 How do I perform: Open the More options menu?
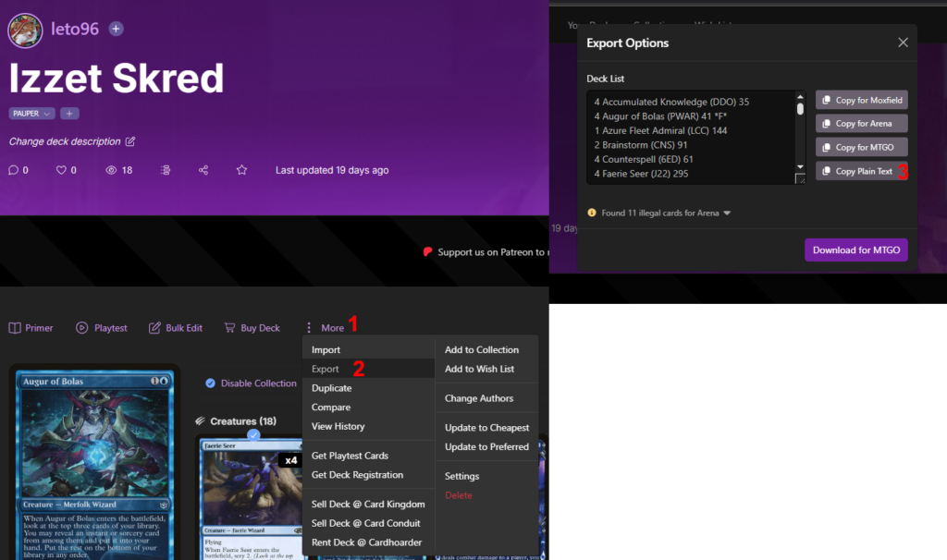[324, 328]
